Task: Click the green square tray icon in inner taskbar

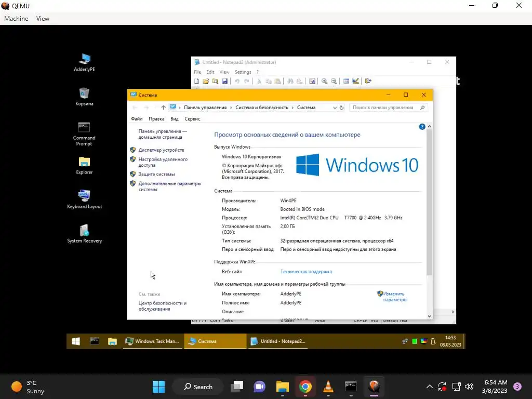Action: tap(414, 341)
